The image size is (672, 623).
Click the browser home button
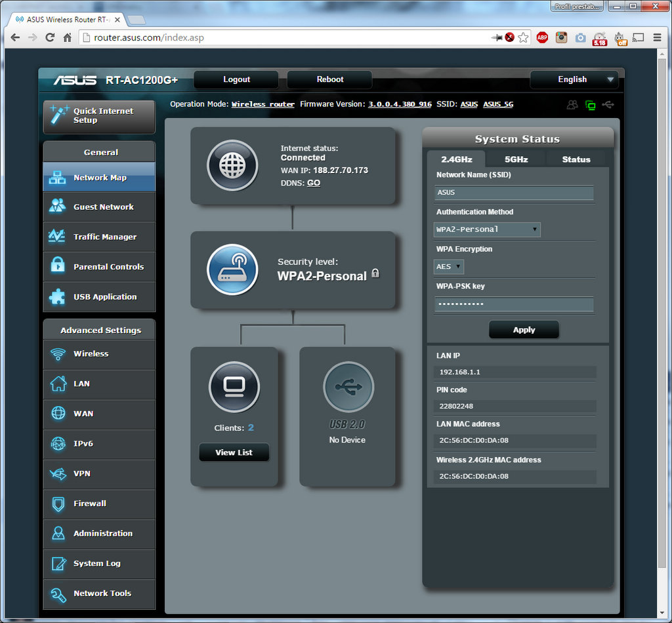(68, 37)
